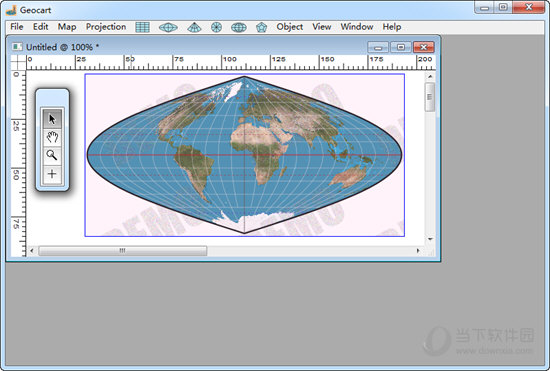Image resolution: width=550 pixels, height=371 pixels.
Task: Click the vertical scrollbar up arrow
Action: point(430,76)
